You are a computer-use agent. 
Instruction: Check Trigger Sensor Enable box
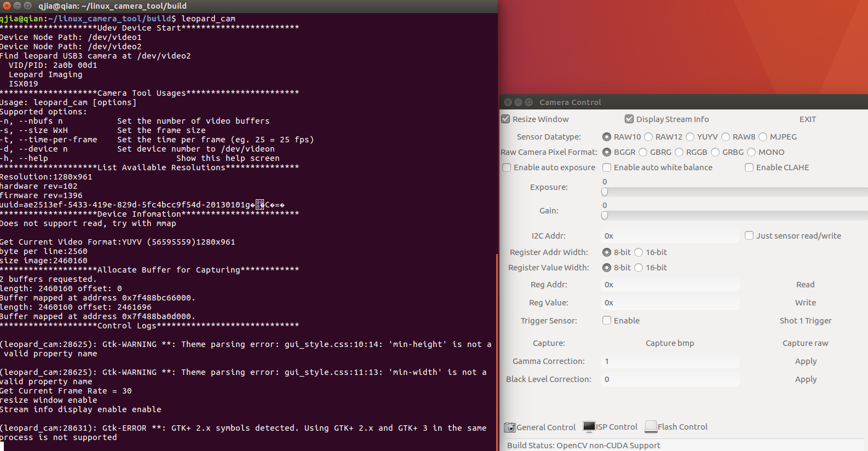607,320
